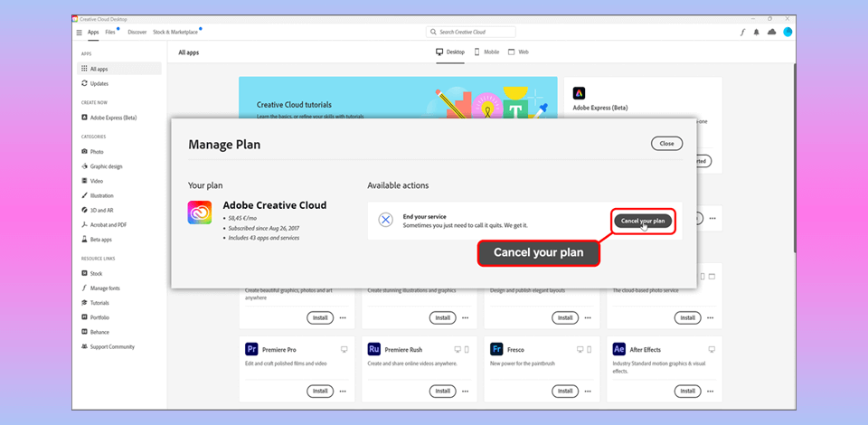Open the hamburger menu in the top bar

tap(80, 33)
